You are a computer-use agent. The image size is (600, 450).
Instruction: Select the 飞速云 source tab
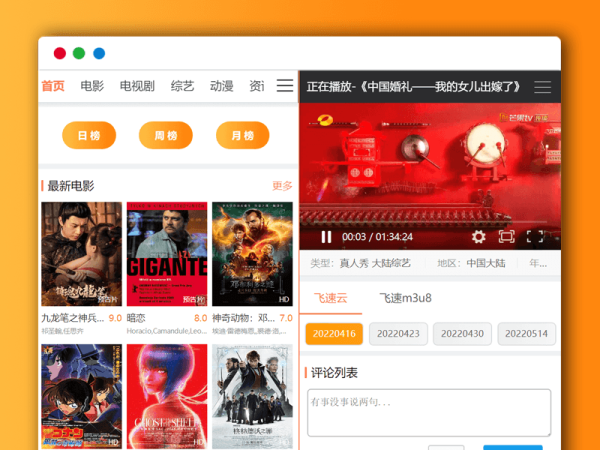331,298
